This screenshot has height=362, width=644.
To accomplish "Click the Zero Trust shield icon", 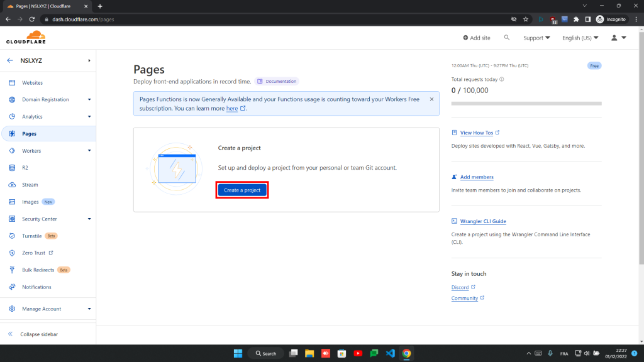I will (x=12, y=253).
